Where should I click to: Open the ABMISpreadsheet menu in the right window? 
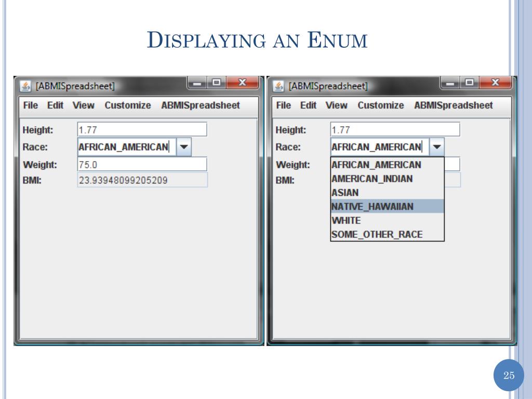tap(453, 105)
